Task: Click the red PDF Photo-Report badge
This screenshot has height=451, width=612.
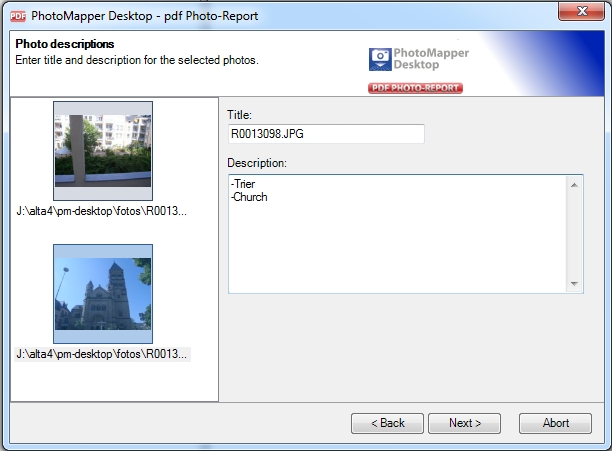Action: pos(415,88)
